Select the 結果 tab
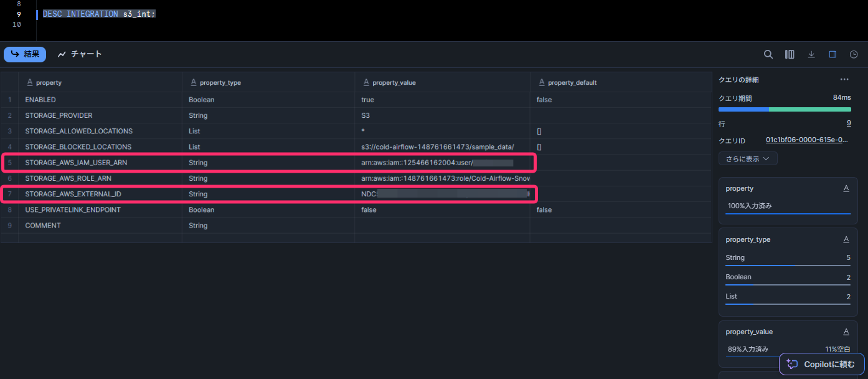Image resolution: width=868 pixels, height=379 pixels. click(x=25, y=54)
